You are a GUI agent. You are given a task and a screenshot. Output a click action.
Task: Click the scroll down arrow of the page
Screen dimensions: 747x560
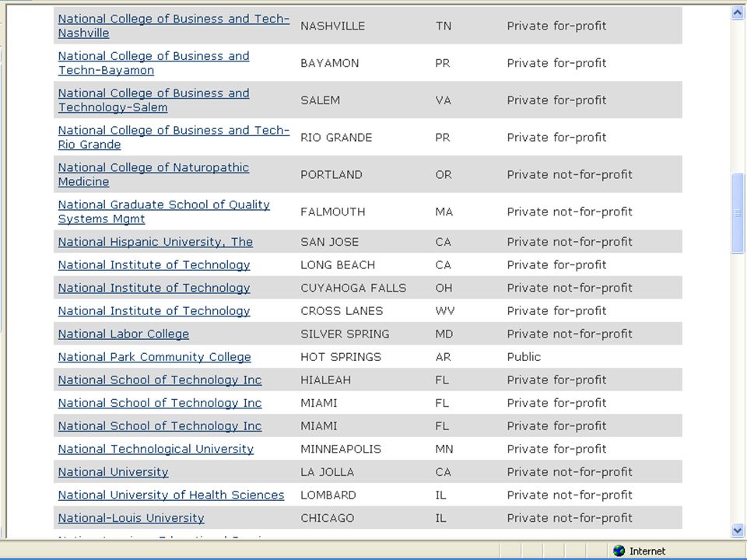[x=738, y=530]
